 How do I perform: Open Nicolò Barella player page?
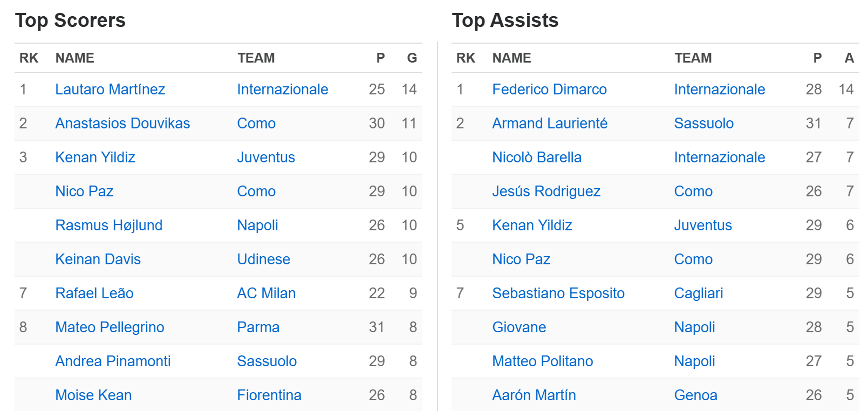point(537,157)
